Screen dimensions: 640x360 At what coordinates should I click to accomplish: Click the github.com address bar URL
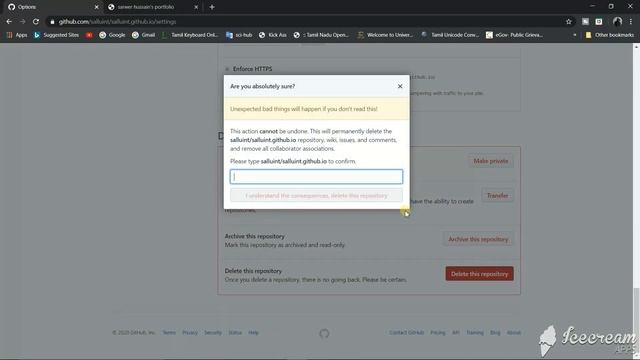[x=118, y=22]
